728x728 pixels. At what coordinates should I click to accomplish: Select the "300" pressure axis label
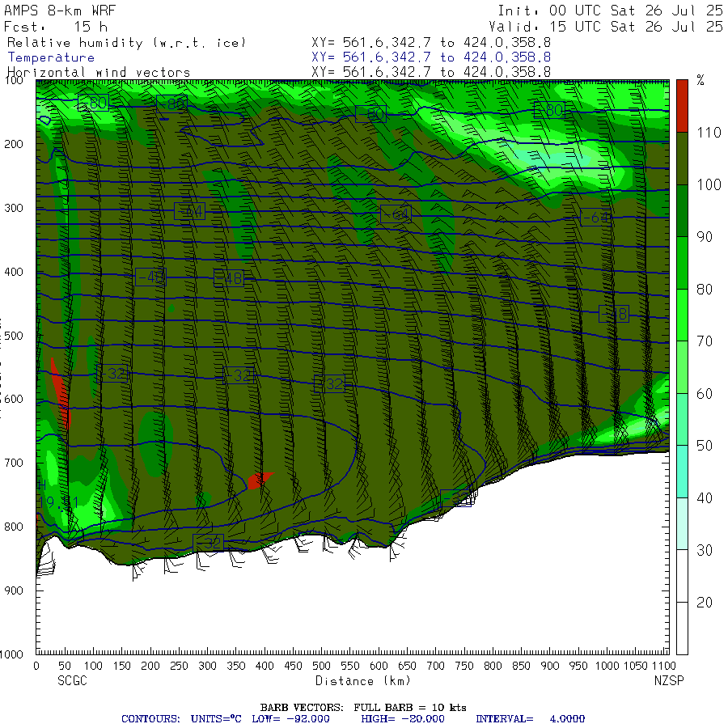click(14, 208)
